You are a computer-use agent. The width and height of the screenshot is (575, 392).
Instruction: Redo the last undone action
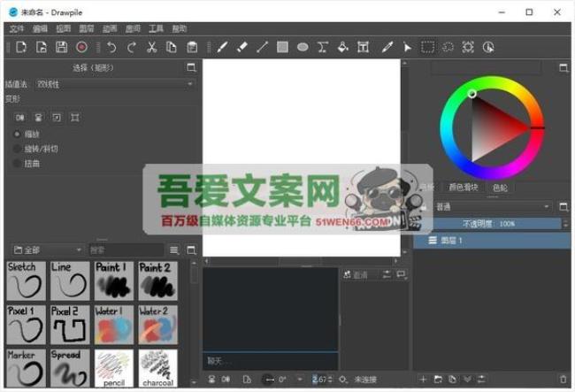click(x=132, y=47)
